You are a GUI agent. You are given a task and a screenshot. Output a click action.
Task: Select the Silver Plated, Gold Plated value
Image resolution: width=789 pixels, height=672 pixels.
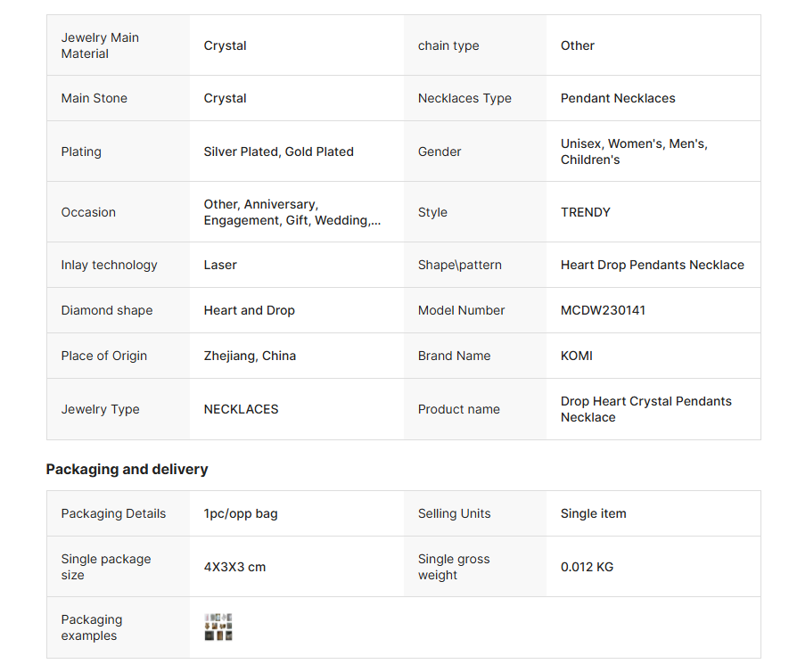[278, 152]
